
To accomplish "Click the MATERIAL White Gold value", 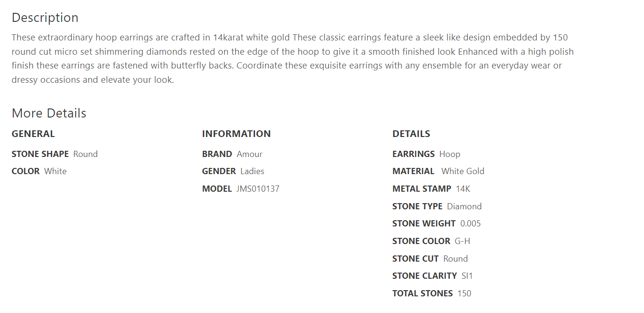I will [463, 171].
